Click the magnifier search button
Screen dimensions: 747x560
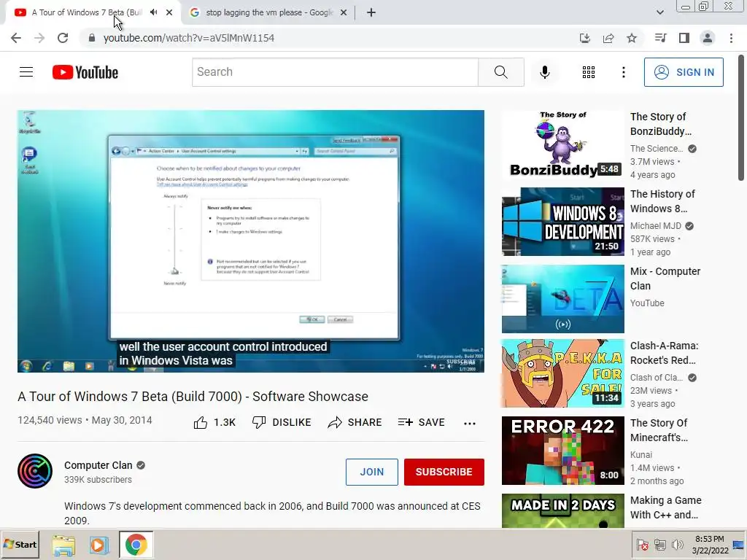point(500,72)
